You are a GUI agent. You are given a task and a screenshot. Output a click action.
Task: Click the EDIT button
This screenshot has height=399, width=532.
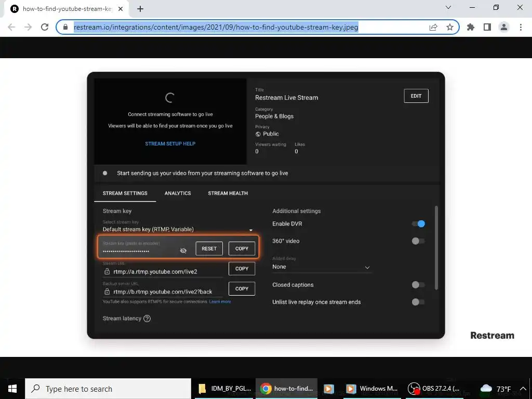[x=416, y=96]
